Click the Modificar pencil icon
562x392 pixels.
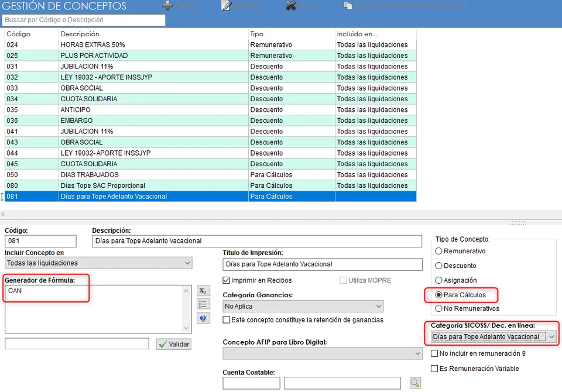[x=226, y=5]
